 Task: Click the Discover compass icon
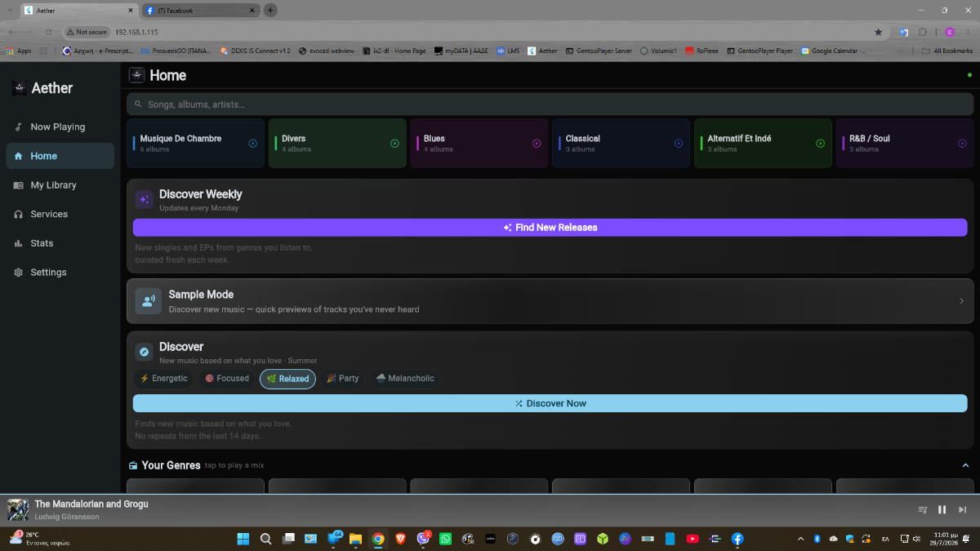tap(145, 352)
